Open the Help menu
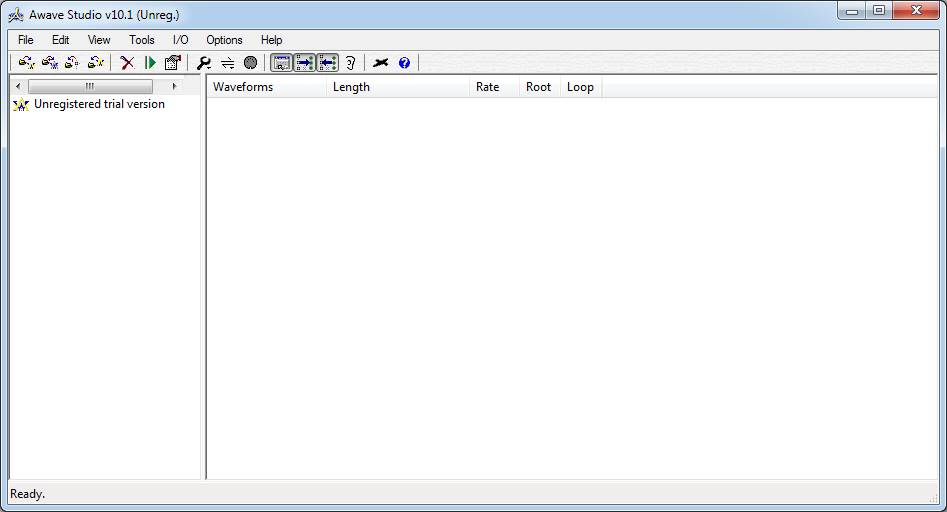The image size is (947, 512). tap(272, 40)
